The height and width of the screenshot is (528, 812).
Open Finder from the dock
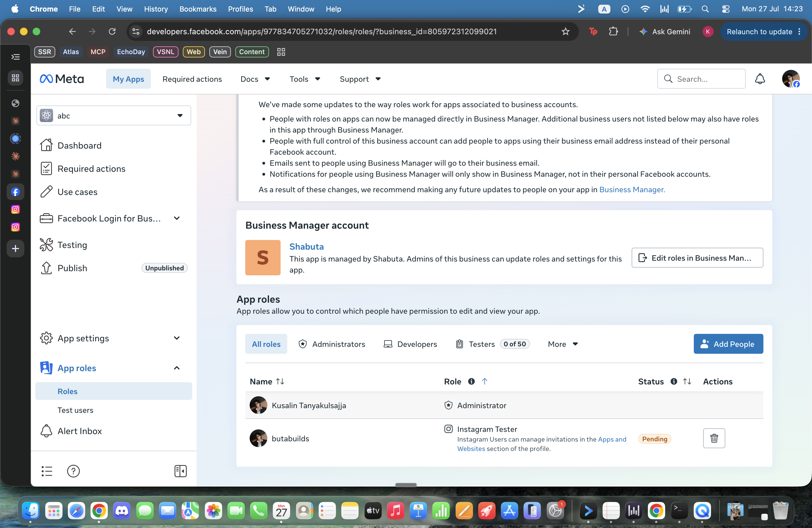click(x=31, y=511)
